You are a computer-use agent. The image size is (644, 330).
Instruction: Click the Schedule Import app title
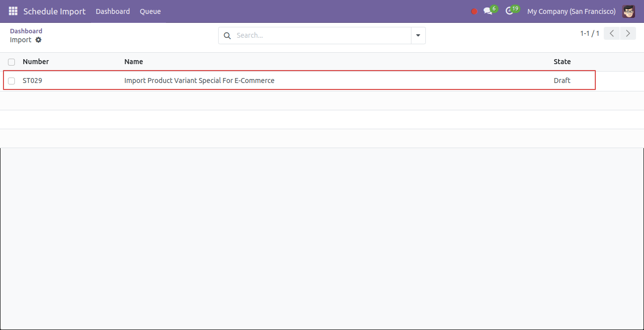click(x=54, y=11)
